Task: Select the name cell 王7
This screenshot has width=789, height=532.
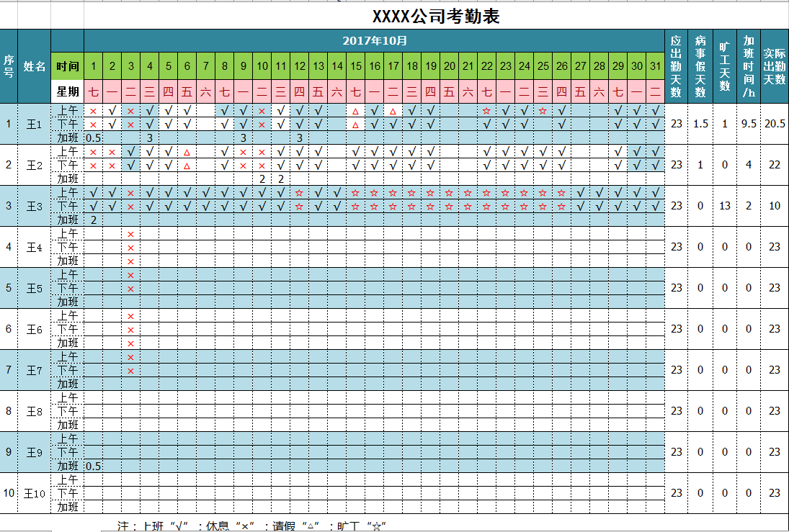Action: click(34, 370)
